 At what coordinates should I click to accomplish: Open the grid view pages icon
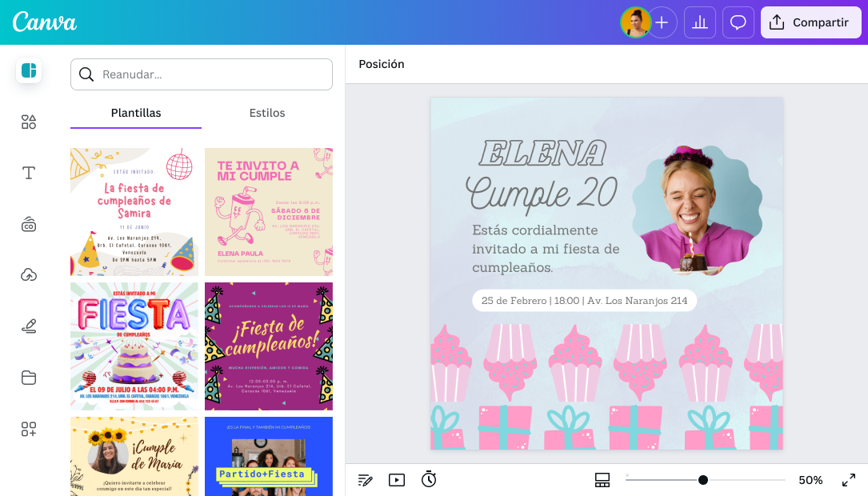point(602,480)
